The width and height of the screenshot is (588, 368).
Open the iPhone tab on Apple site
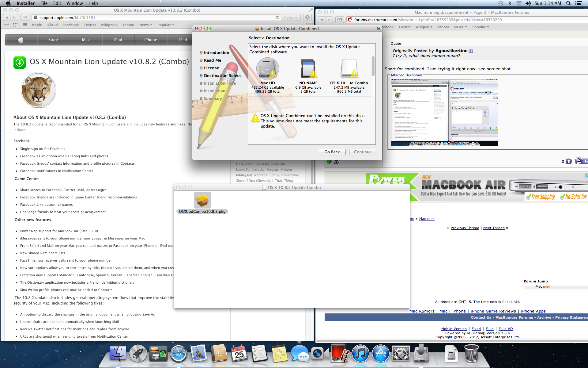click(150, 40)
